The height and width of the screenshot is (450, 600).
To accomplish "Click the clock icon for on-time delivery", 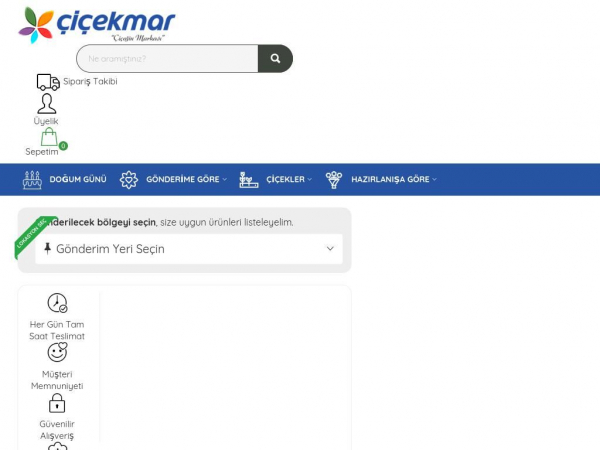I will [x=57, y=303].
